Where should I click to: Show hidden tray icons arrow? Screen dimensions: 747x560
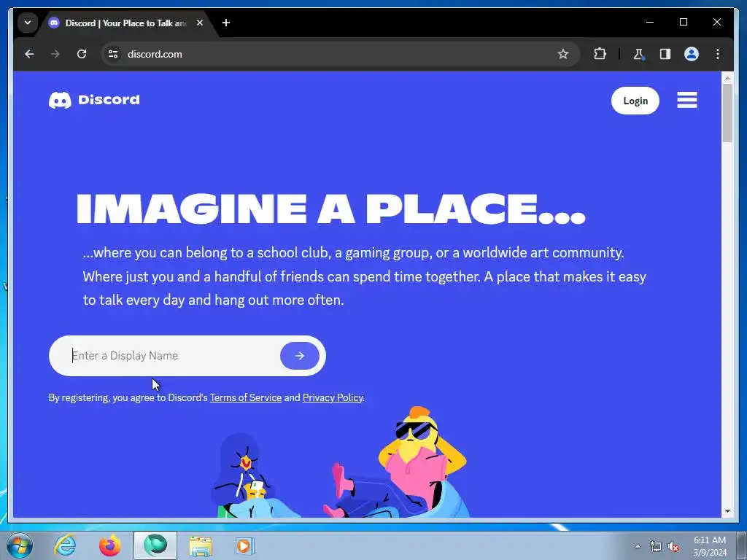638,546
